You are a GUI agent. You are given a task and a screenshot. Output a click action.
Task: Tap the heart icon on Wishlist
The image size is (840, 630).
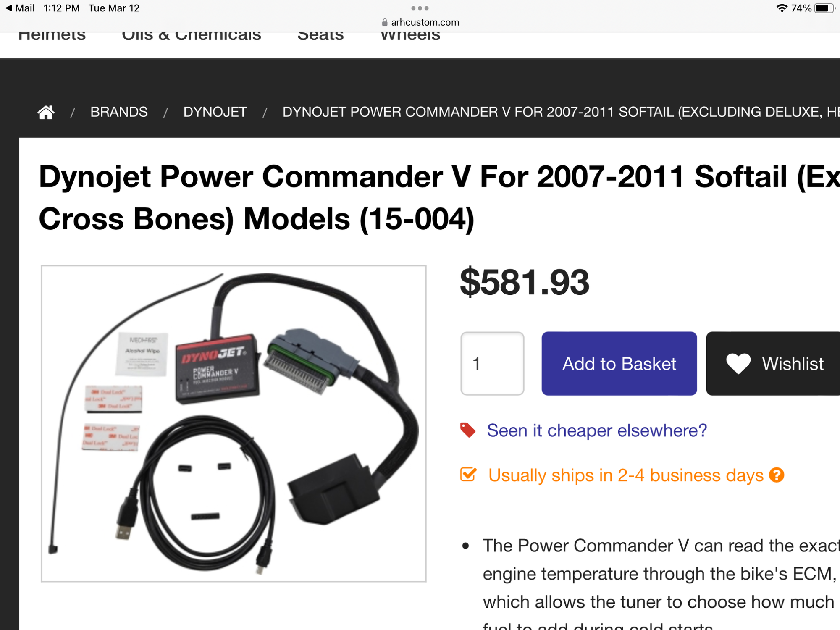point(738,364)
